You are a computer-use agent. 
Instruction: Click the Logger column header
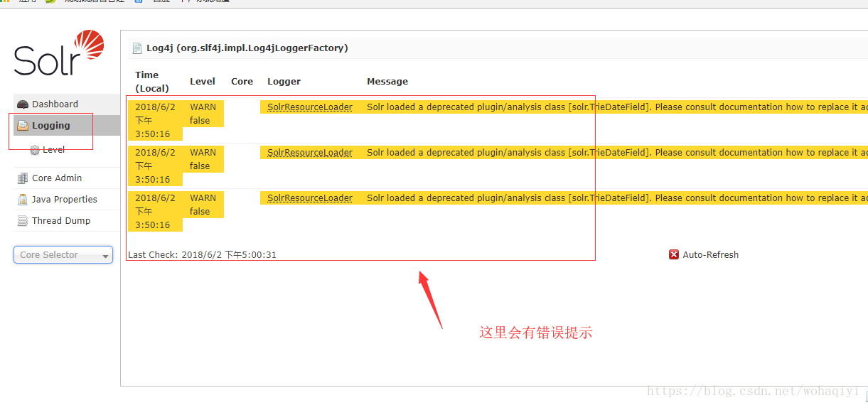(x=284, y=82)
